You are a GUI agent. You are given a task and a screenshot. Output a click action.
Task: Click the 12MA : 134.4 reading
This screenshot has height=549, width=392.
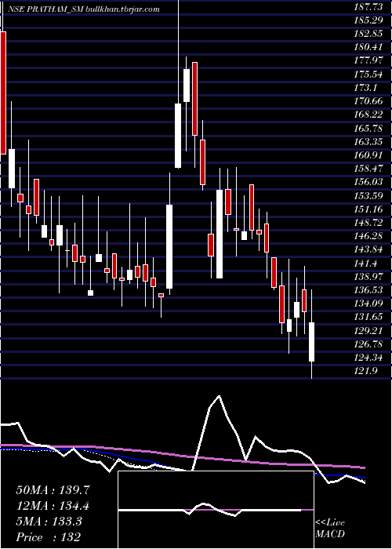(53, 506)
